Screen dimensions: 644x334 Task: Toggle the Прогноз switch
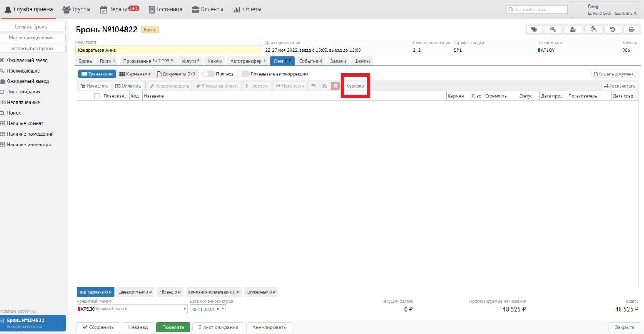pyautogui.click(x=208, y=74)
